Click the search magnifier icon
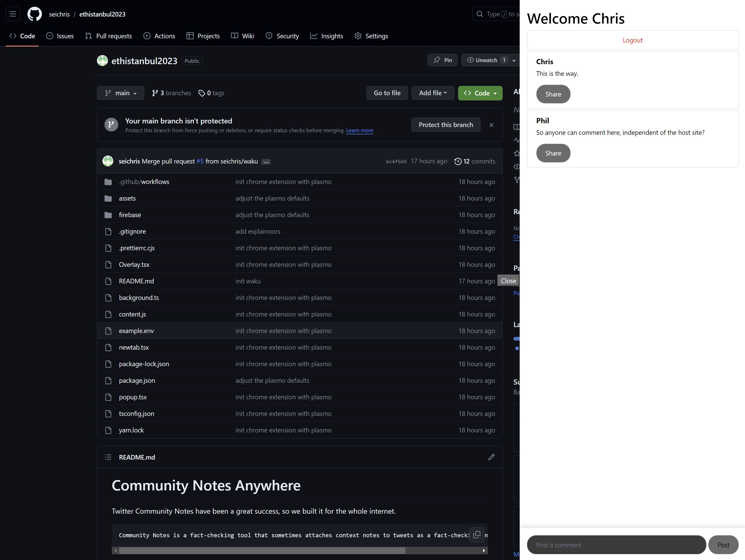The height and width of the screenshot is (560, 745). pyautogui.click(x=480, y=14)
